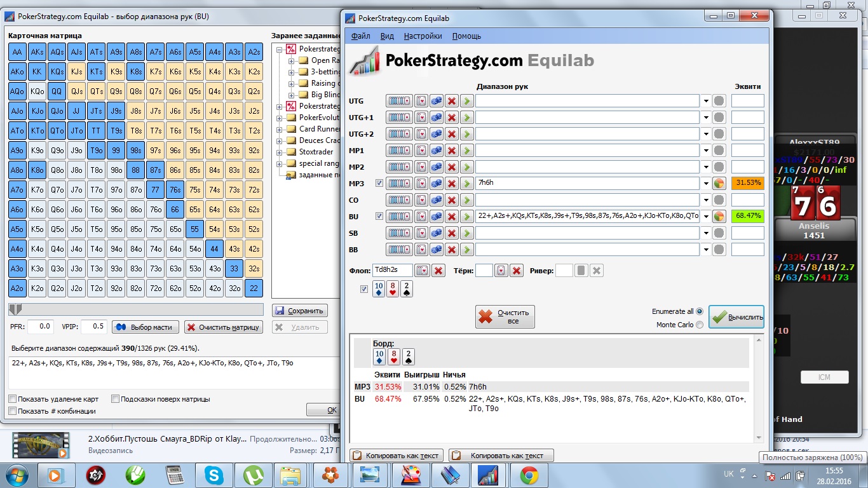868x488 pixels.
Task: Expand the PokerEvolution tree node
Action: [x=280, y=118]
